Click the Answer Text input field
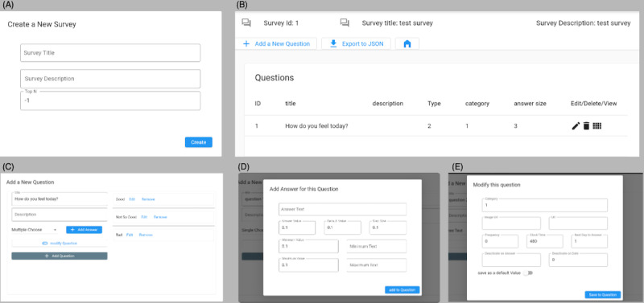The image size is (644, 303). coord(343,209)
